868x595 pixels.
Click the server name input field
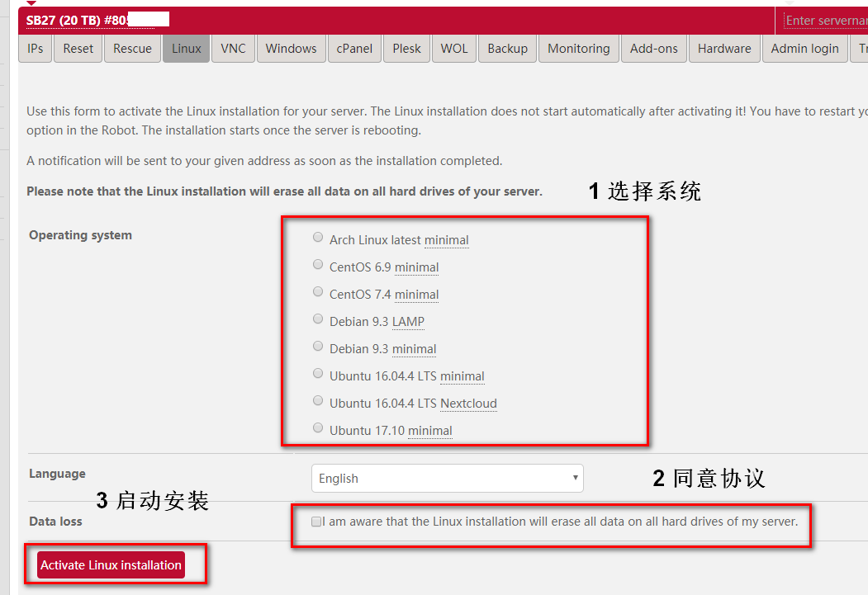824,20
